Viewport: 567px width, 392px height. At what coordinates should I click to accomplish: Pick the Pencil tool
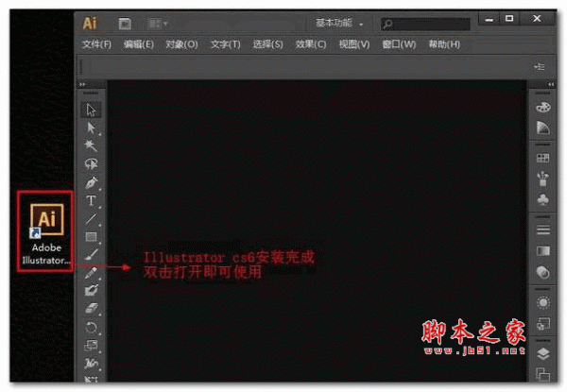point(91,273)
